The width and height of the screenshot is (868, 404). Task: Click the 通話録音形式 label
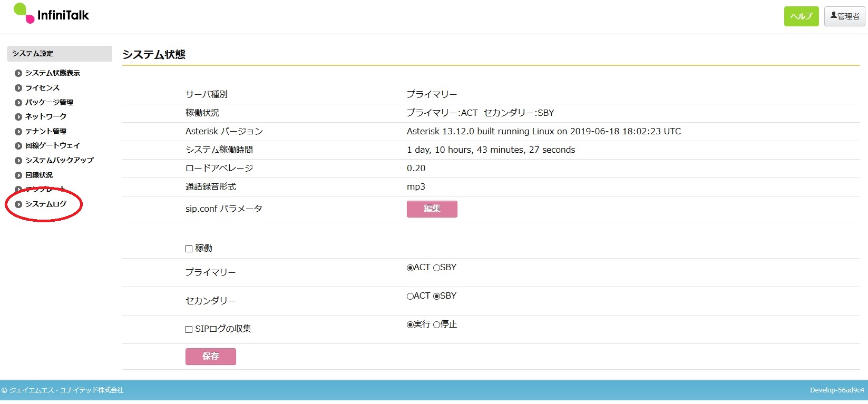coord(211,187)
